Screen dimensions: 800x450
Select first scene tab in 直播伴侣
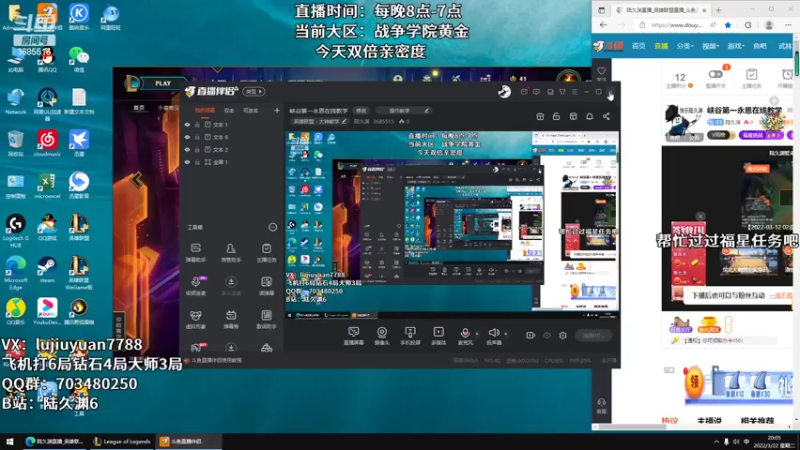(x=205, y=110)
